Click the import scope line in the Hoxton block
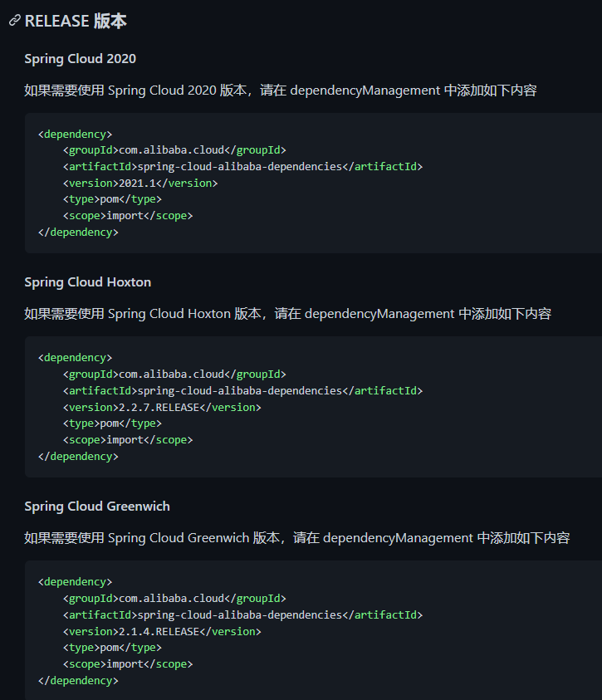This screenshot has width=602, height=700. [127, 440]
